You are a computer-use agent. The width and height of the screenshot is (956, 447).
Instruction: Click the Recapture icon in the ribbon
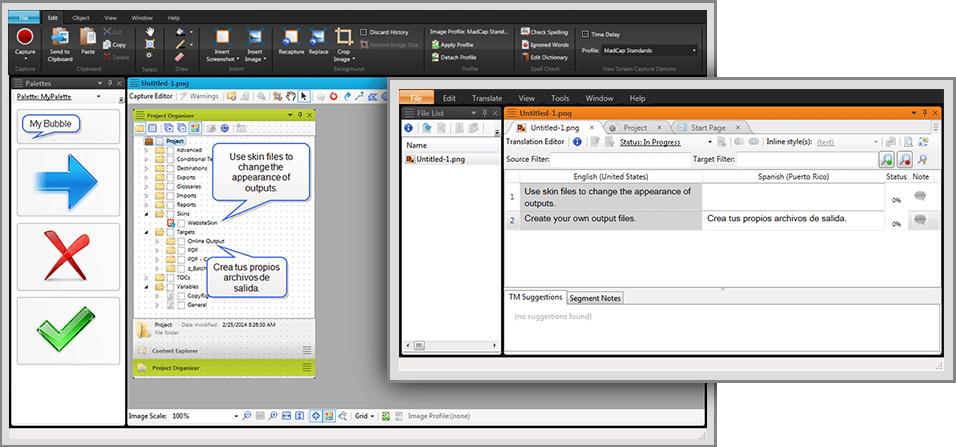coord(290,38)
